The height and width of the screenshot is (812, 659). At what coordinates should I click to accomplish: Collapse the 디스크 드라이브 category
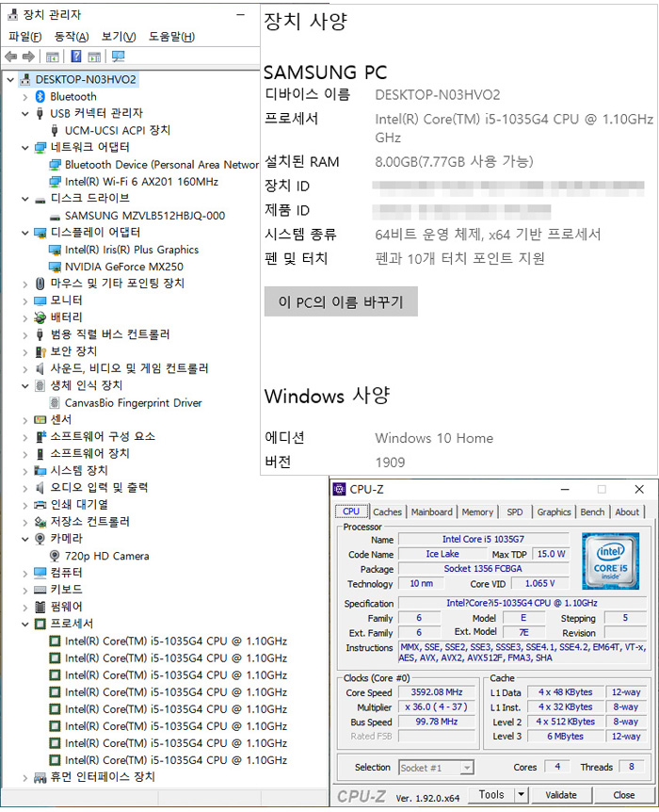tap(24, 199)
